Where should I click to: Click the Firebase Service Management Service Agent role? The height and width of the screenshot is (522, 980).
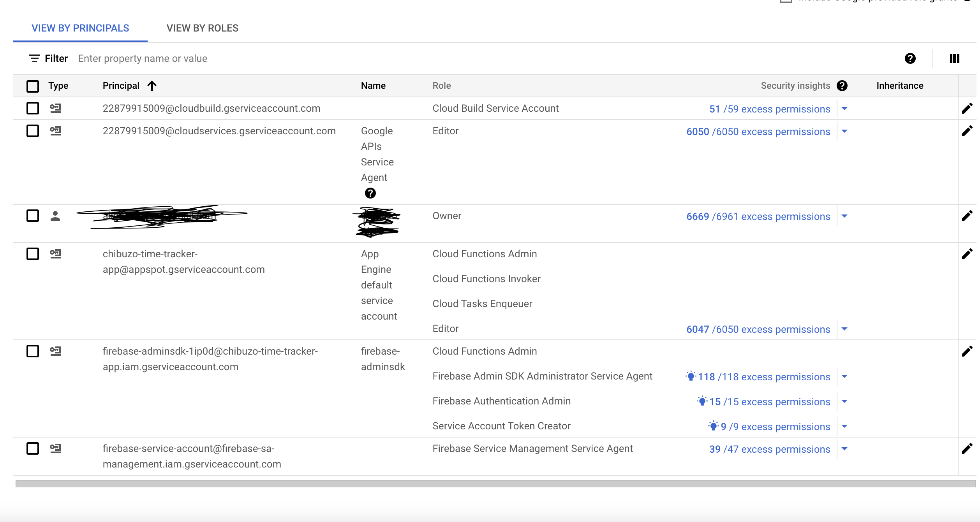pyautogui.click(x=532, y=448)
